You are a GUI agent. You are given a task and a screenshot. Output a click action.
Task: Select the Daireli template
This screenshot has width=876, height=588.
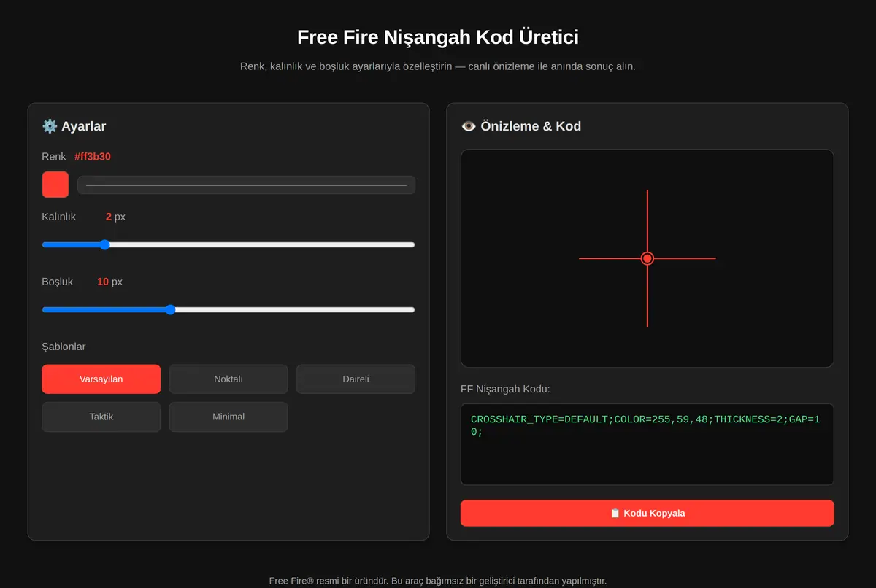coord(356,379)
